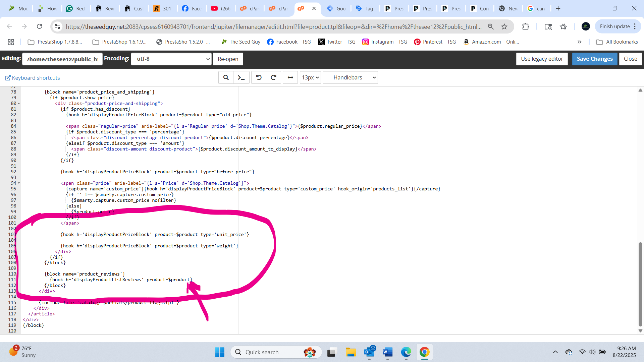Bookmark this page with the star icon
Viewport: 644px width, 362px height.
pyautogui.click(x=504, y=26)
